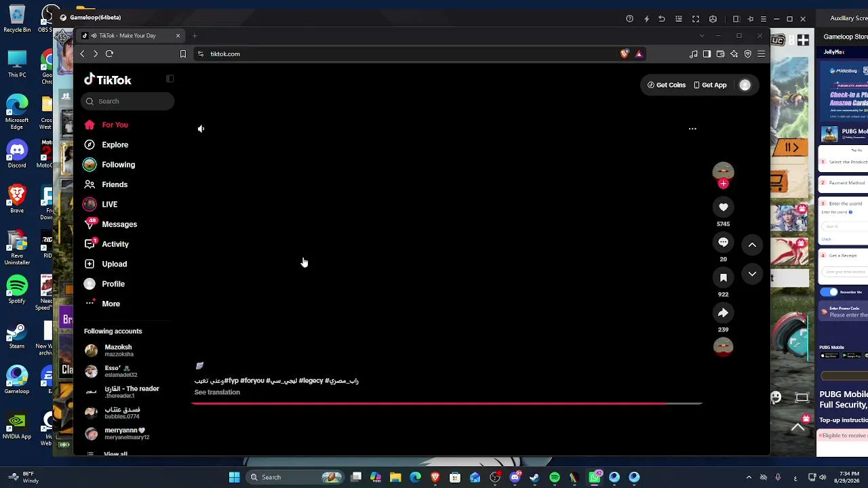Like the video with the heart icon
Viewport: 868px width, 488px height.
click(723, 207)
